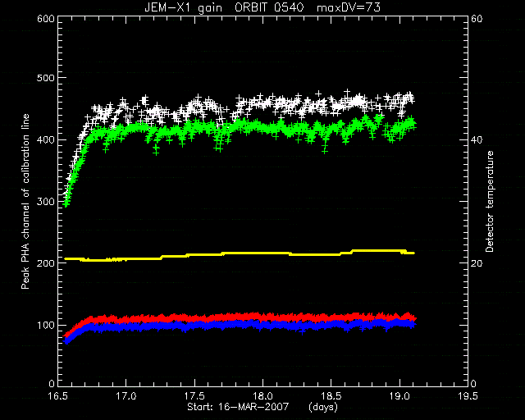
Task: Click the 60 tick label on right axis
Action: (x=477, y=19)
